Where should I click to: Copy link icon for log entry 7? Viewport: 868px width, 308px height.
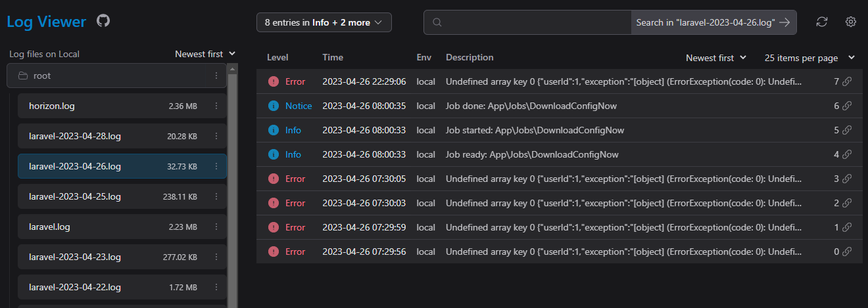[x=847, y=81]
